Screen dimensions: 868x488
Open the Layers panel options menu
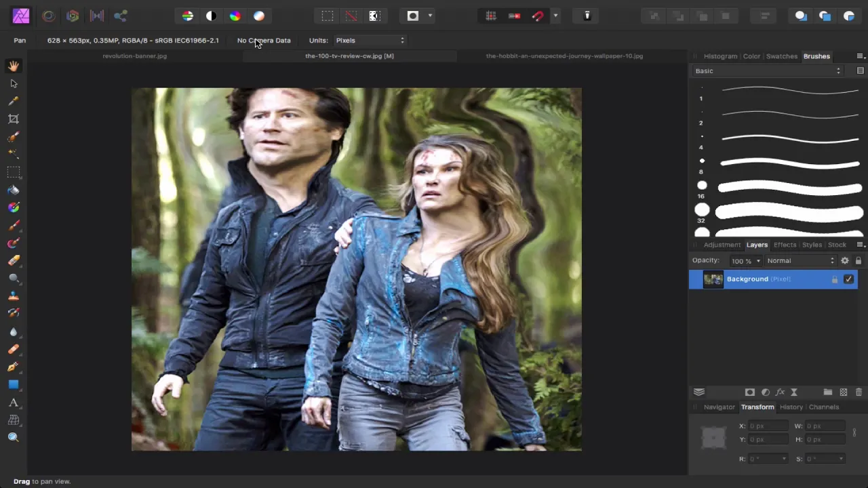(x=861, y=245)
